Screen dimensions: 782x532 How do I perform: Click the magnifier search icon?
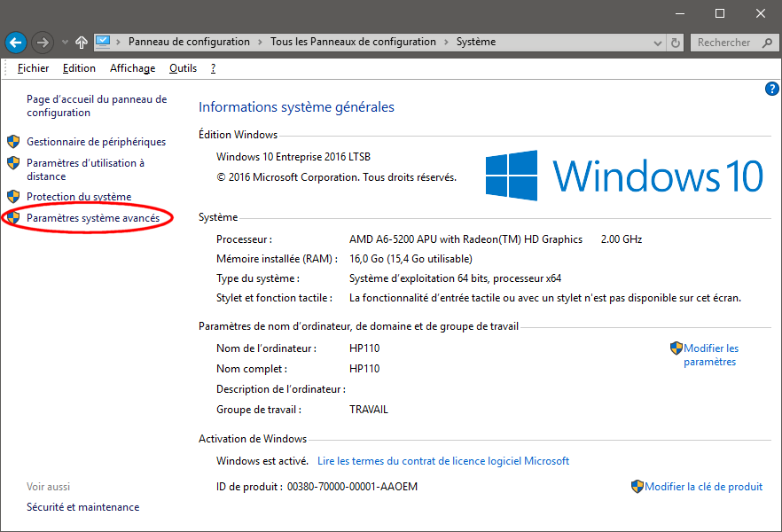coord(768,43)
